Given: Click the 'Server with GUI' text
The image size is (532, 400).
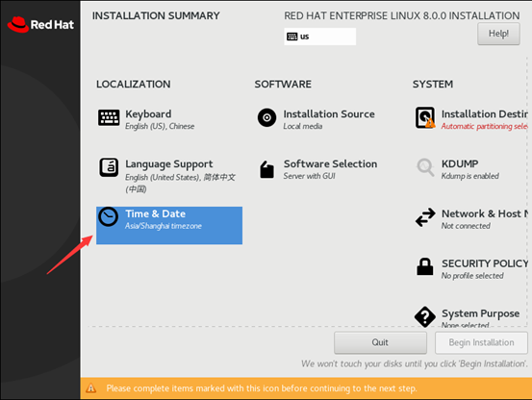Looking at the screenshot, I should click(309, 176).
